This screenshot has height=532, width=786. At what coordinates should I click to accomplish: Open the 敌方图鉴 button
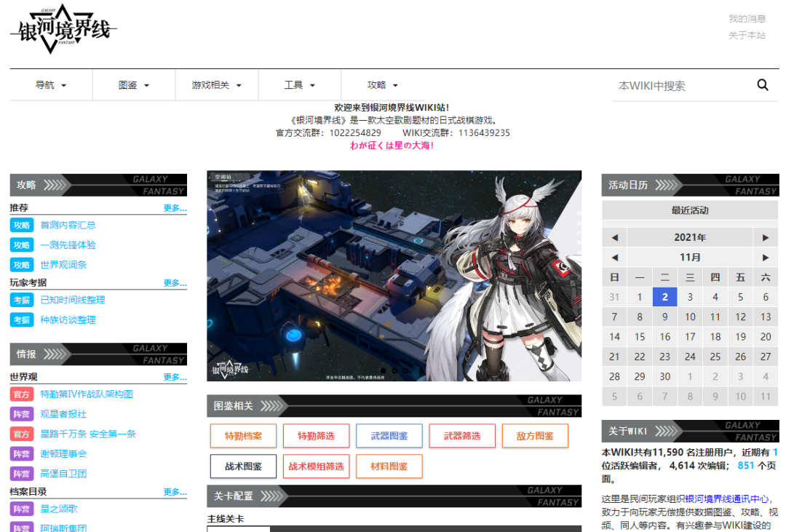(536, 436)
